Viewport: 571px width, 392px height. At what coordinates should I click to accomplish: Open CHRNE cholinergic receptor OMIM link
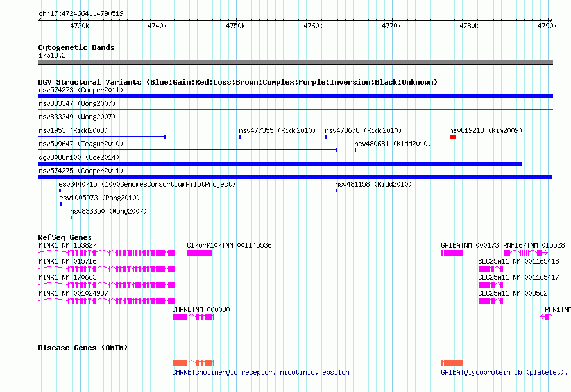click(x=260, y=372)
